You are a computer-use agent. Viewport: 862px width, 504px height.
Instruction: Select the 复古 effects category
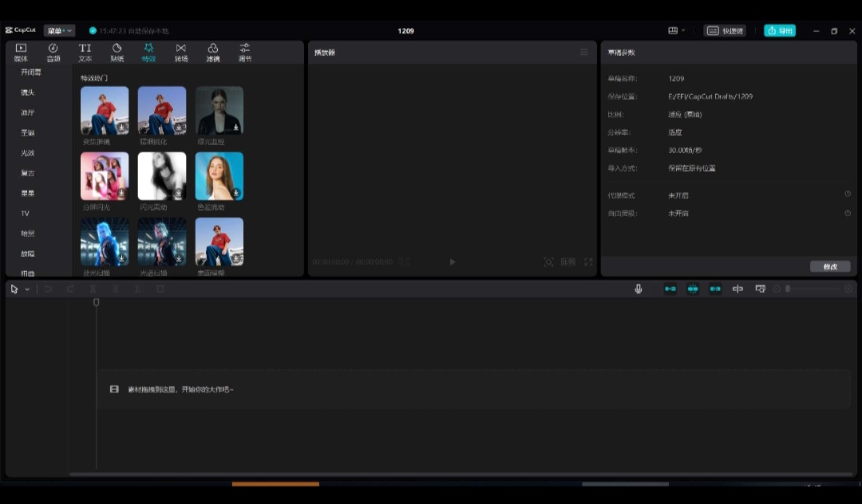tap(28, 173)
